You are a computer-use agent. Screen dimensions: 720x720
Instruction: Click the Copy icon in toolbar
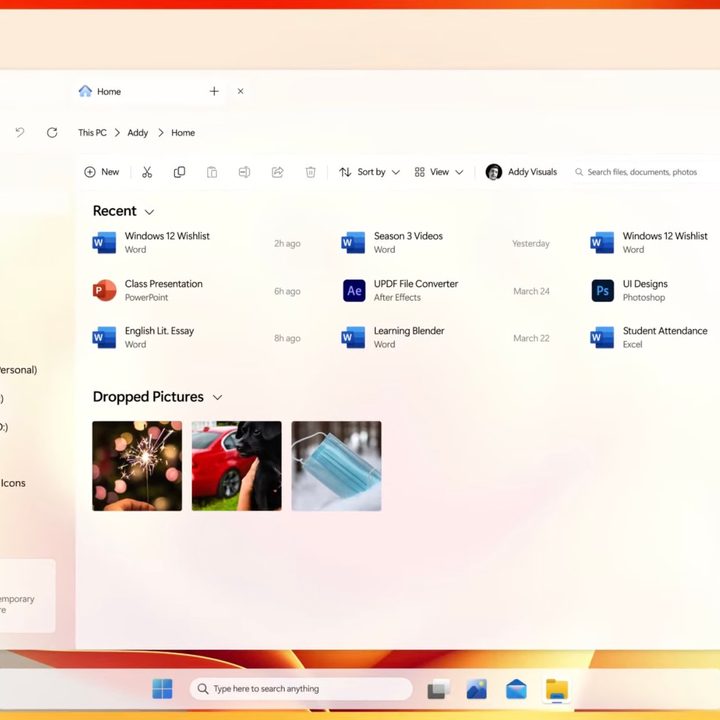tap(179, 172)
